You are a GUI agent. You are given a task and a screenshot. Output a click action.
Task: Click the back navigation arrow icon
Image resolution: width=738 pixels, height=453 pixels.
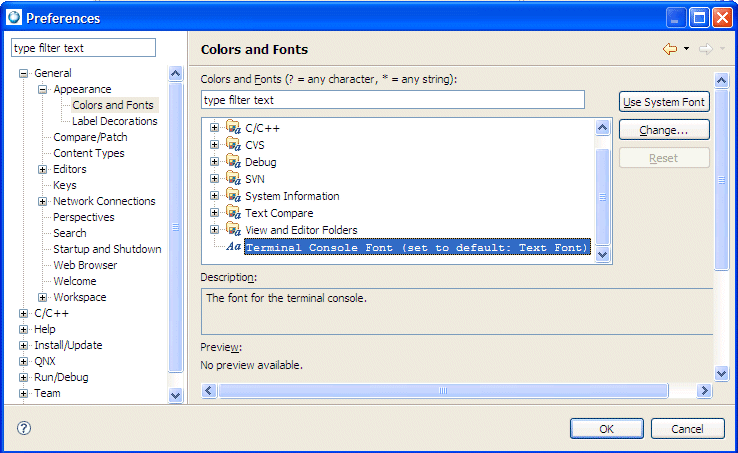(669, 49)
